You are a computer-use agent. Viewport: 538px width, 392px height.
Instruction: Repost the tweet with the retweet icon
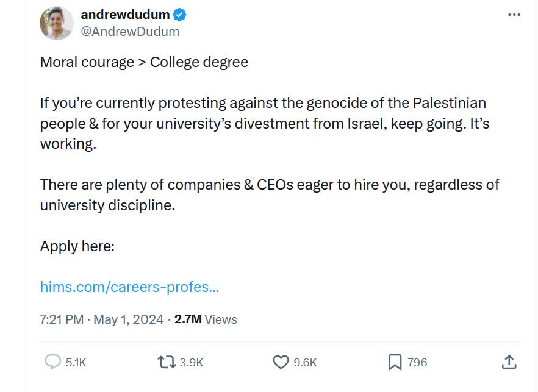click(165, 362)
